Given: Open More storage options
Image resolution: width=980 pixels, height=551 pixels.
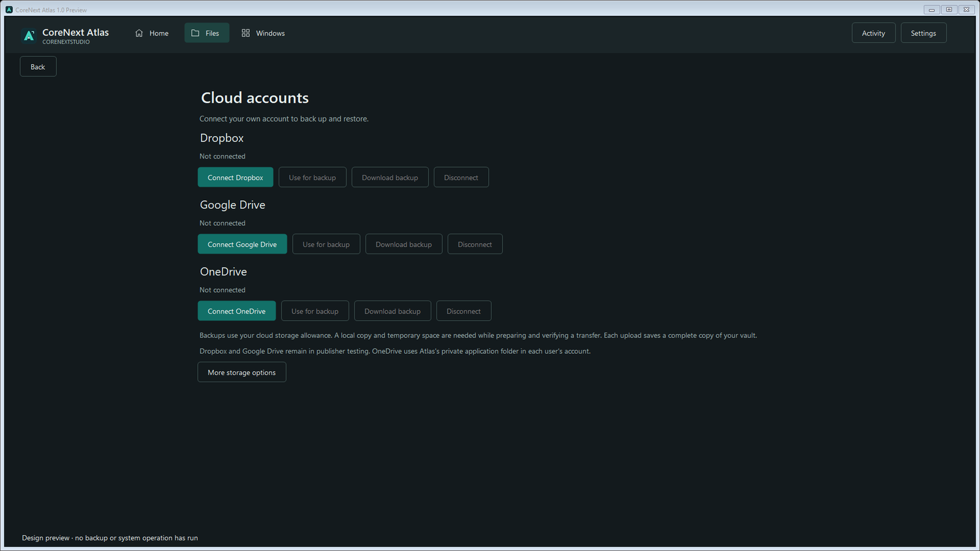Looking at the screenshot, I should 242,372.
